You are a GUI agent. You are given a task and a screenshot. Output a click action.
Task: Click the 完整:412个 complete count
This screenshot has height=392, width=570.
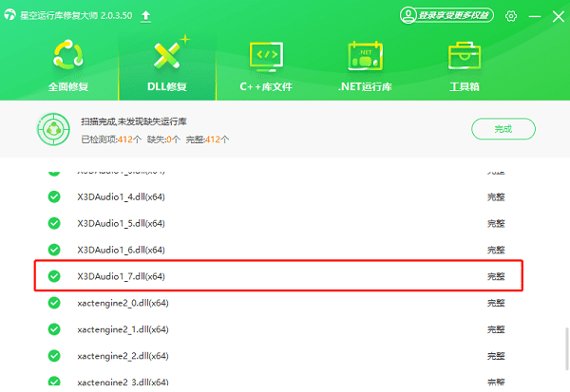click(207, 140)
